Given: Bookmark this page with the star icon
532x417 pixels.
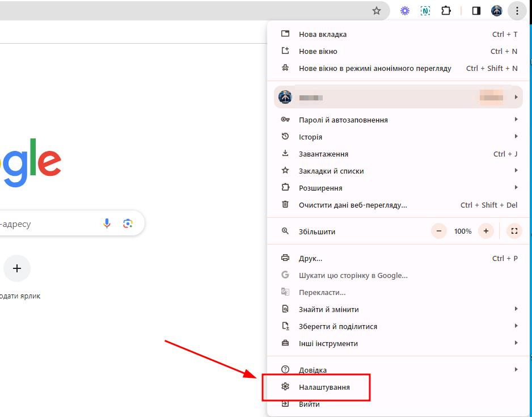Looking at the screenshot, I should pyautogui.click(x=376, y=11).
